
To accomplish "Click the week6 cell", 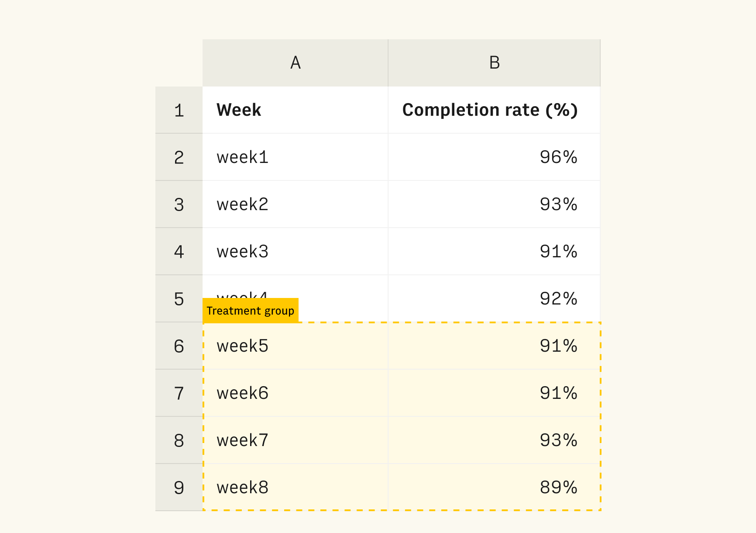I will coord(295,393).
